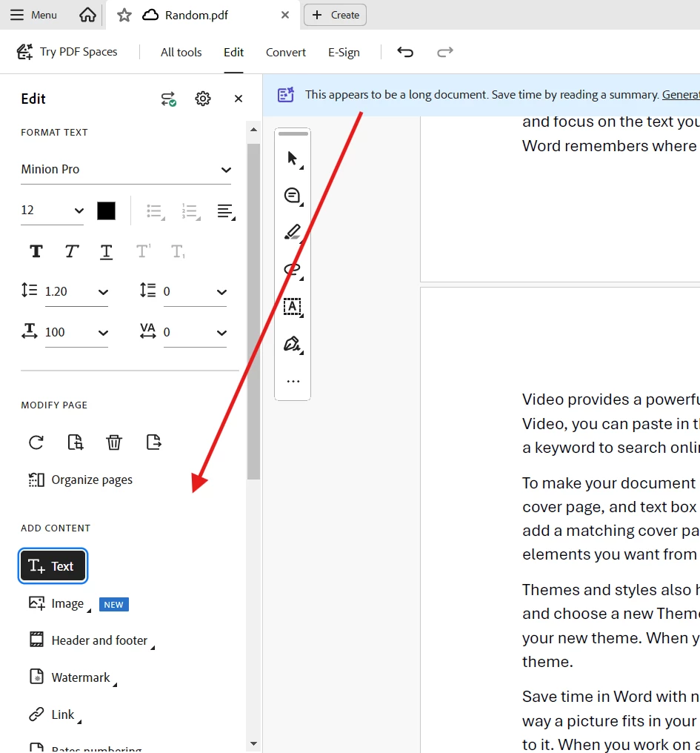
Task: Click the Generate summary link
Action: point(681,95)
